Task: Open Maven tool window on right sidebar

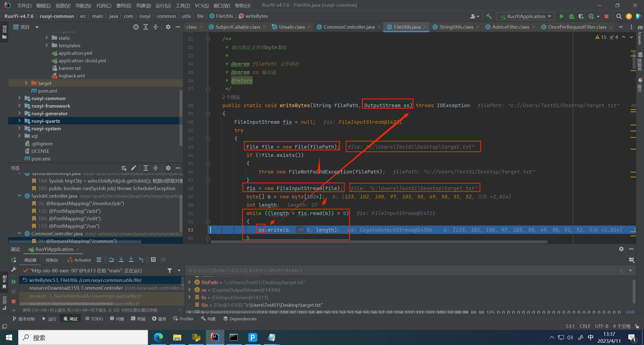Action: (x=640, y=35)
